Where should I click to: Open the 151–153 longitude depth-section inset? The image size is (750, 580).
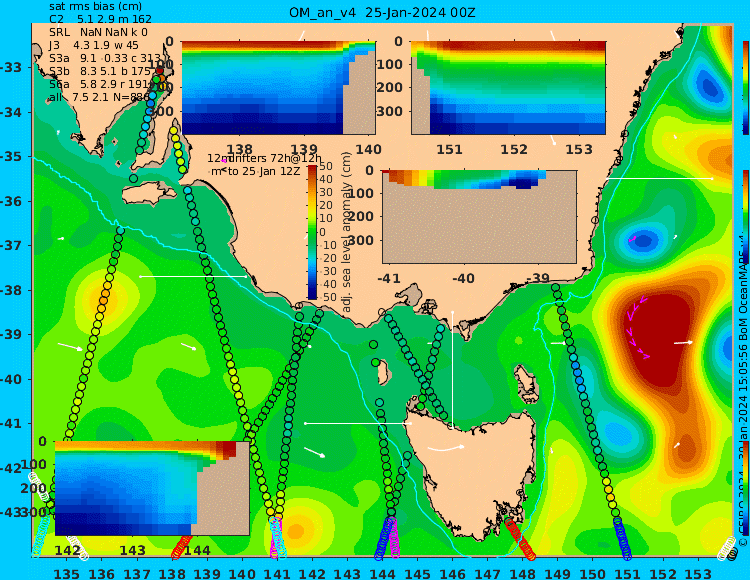click(508, 88)
